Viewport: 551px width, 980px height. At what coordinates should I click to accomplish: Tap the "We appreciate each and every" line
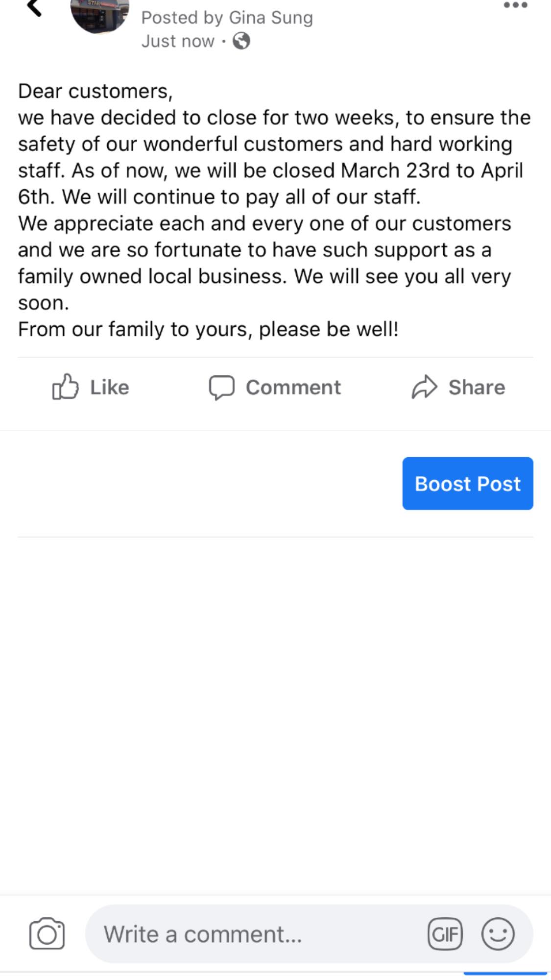coord(264,223)
